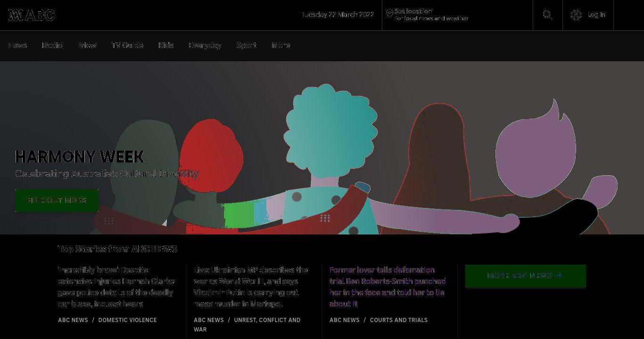Image resolution: width=644 pixels, height=339 pixels.
Task: Open the Radio menu item
Action: (x=52, y=45)
